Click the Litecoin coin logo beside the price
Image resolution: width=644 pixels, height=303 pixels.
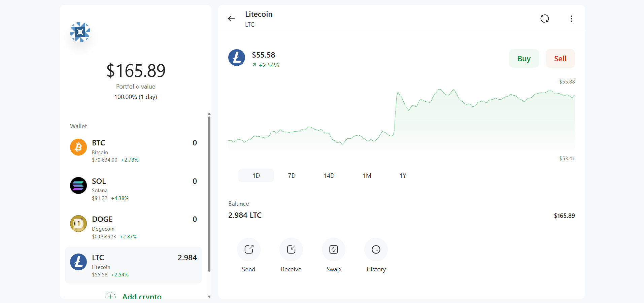click(237, 58)
